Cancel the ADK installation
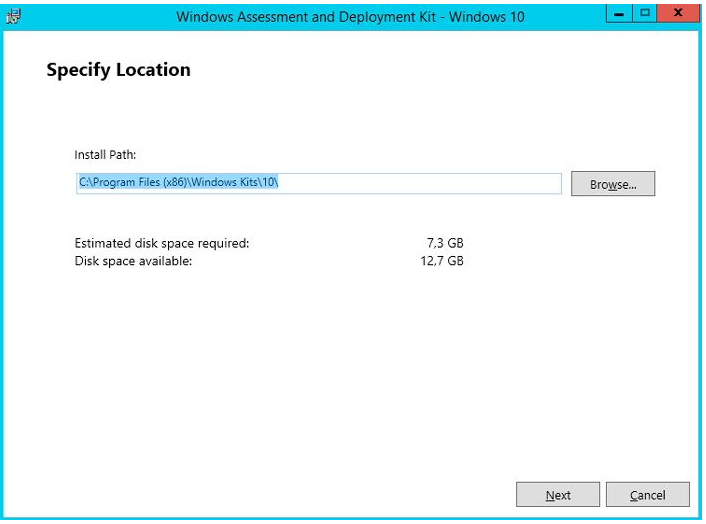 pyautogui.click(x=647, y=495)
